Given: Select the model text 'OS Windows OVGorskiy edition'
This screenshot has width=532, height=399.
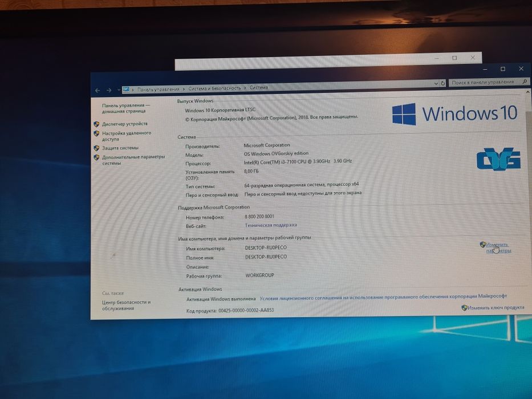Looking at the screenshot, I should [276, 153].
